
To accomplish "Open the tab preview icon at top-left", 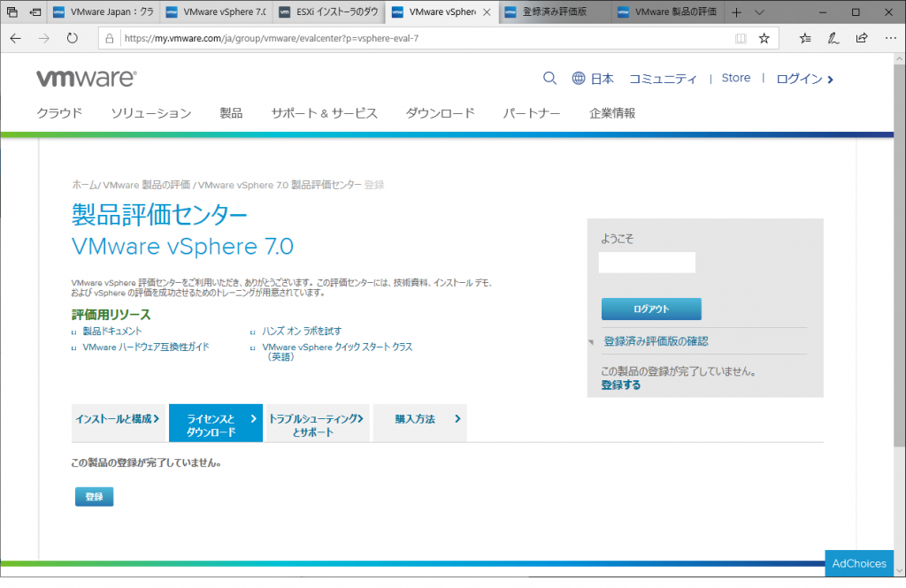I will pos(12,12).
